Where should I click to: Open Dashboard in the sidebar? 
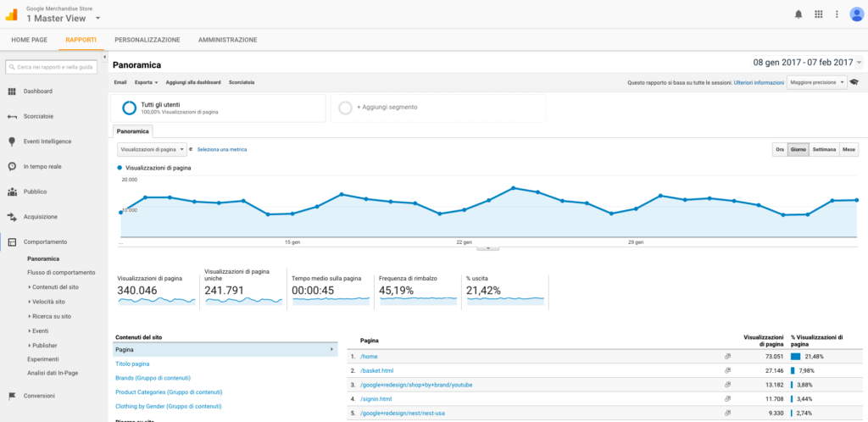click(x=37, y=92)
